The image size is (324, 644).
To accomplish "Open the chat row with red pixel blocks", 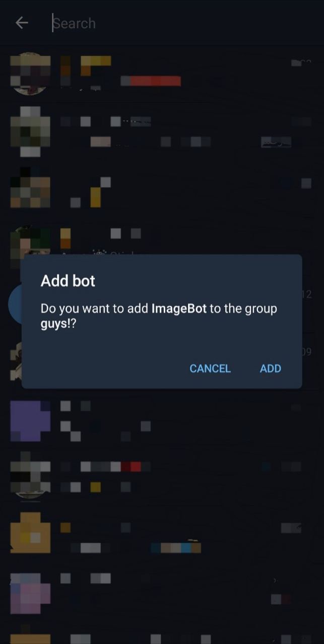I will pos(162,476).
